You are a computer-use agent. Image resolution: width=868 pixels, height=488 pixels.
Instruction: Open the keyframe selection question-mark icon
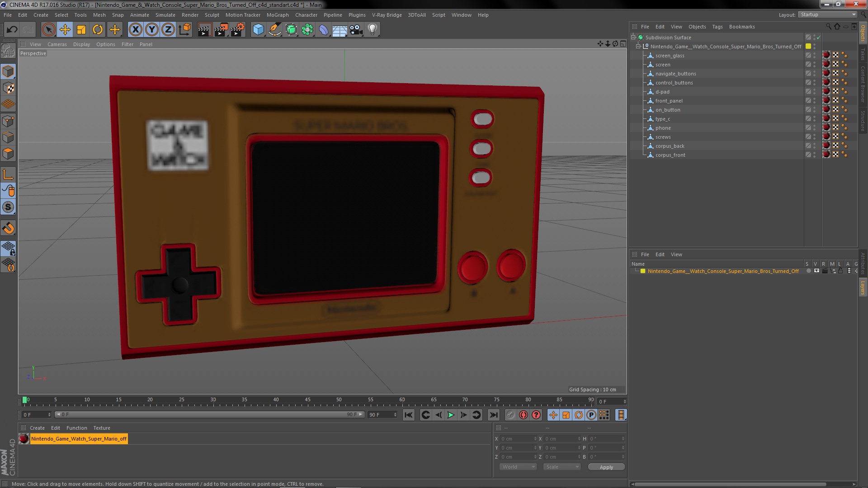coord(536,415)
